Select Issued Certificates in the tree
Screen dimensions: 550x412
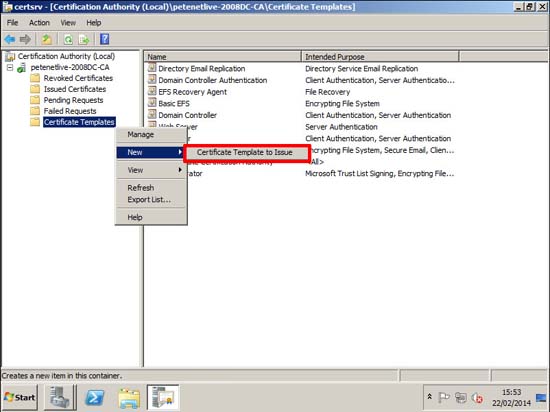tap(75, 89)
